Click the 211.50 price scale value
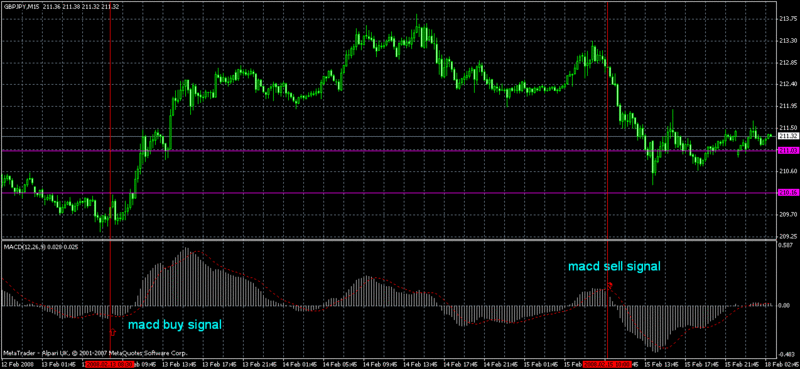Image resolution: width=800 pixels, height=369 pixels. click(788, 128)
